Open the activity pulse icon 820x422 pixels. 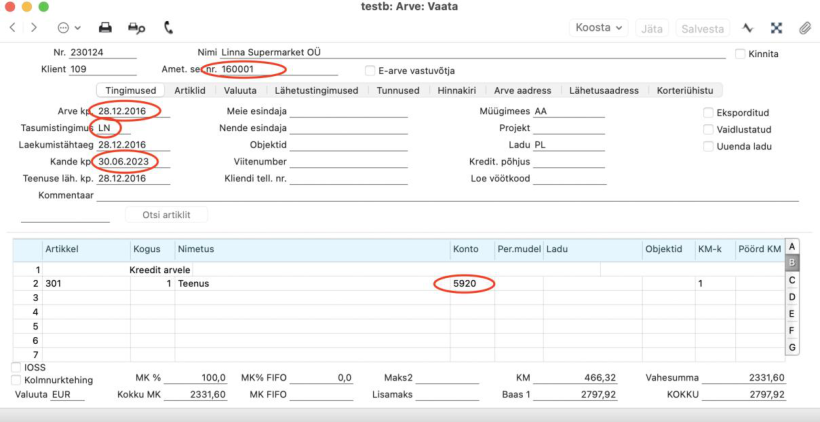tap(748, 28)
